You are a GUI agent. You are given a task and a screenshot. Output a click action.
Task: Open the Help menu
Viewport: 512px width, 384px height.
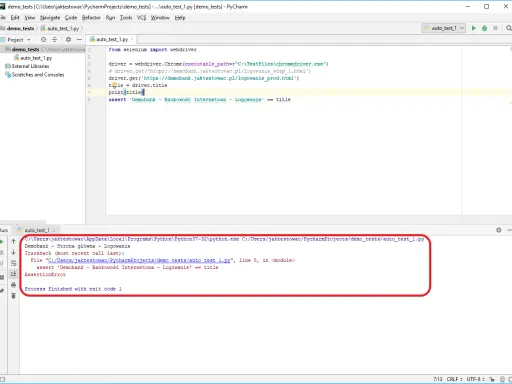pyautogui.click(x=180, y=18)
